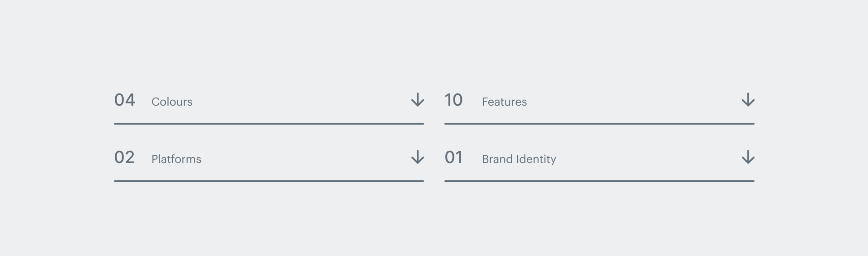The width and height of the screenshot is (868, 256).
Task: Select the Platforms text label
Action: pyautogui.click(x=176, y=159)
